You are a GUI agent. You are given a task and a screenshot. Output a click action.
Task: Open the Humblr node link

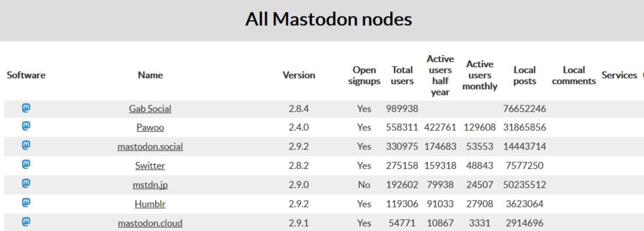(150, 204)
